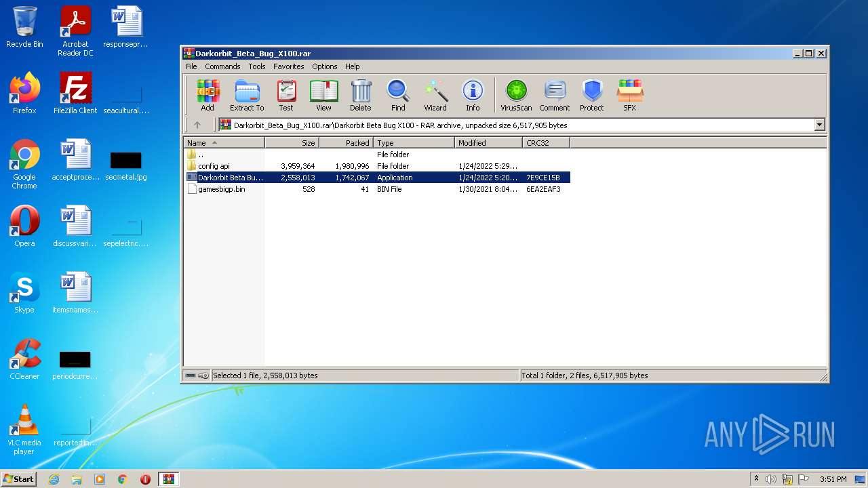Click the Start button
Viewport: 868px width, 488px height.
point(18,479)
